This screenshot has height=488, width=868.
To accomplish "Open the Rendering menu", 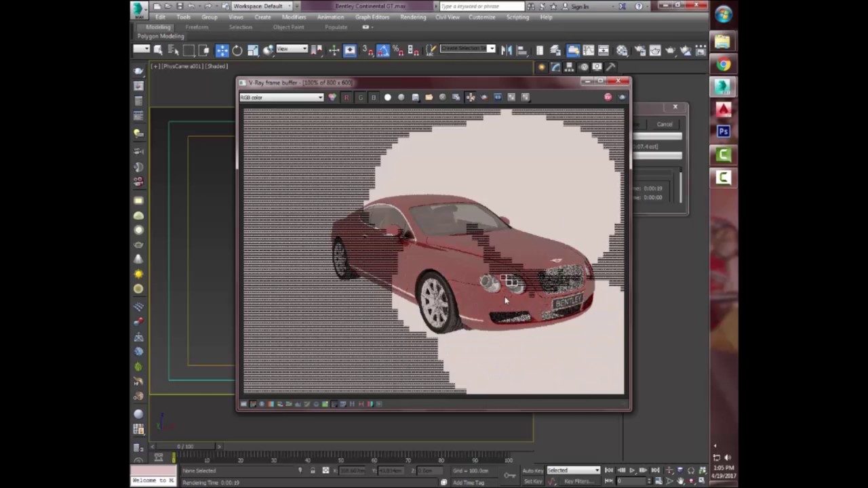I will pyautogui.click(x=413, y=17).
